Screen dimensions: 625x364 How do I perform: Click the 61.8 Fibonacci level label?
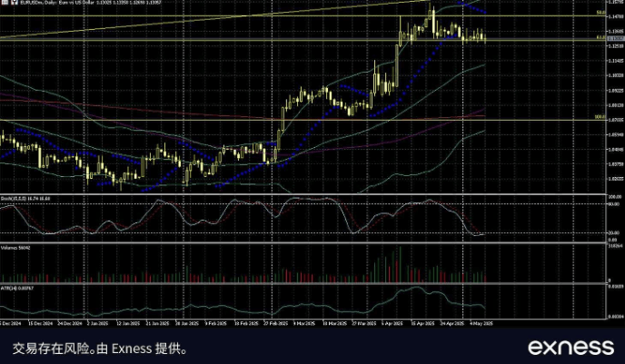point(601,37)
